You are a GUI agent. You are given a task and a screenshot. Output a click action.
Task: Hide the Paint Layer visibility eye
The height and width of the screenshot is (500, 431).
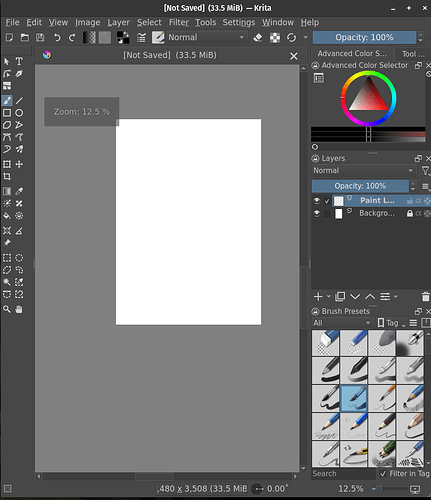pos(317,201)
